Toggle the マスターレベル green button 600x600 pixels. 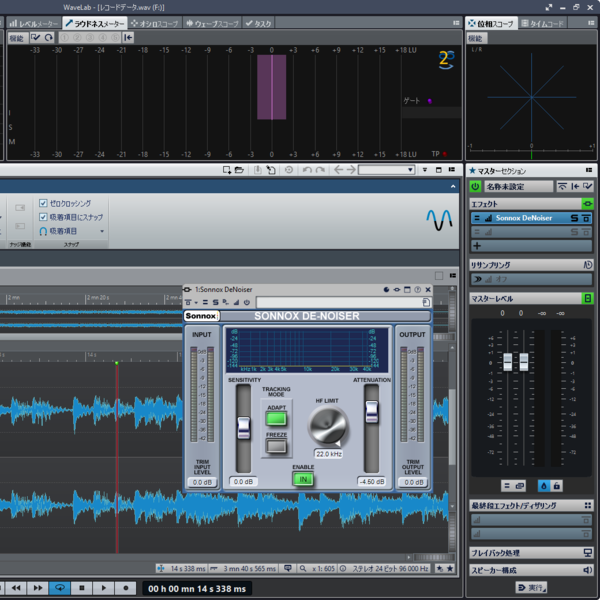tap(587, 298)
